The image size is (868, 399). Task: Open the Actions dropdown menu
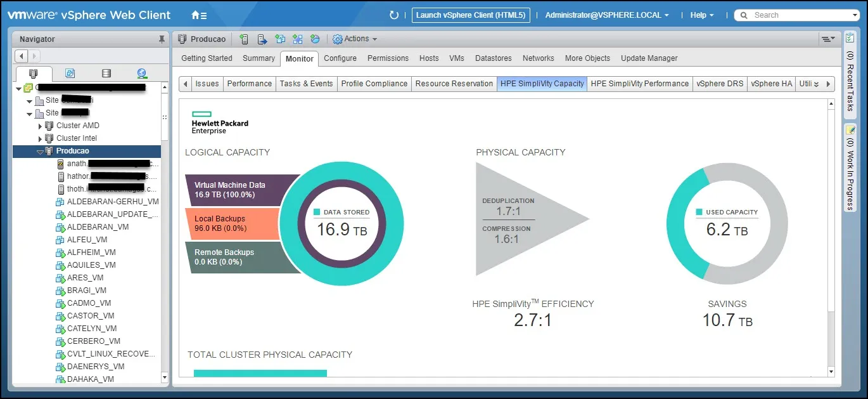[x=355, y=39]
